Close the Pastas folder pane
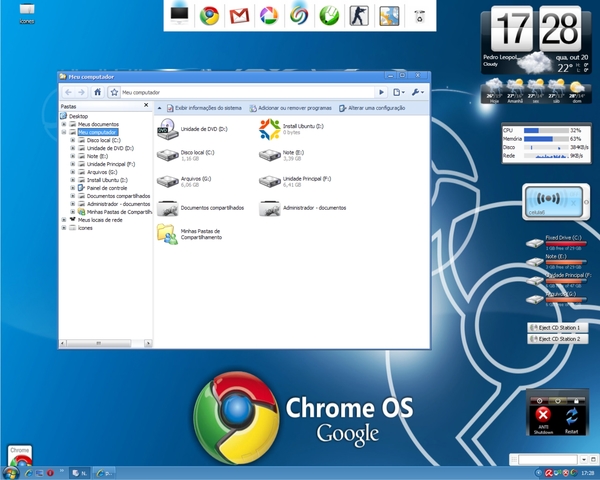The width and height of the screenshot is (600, 480). pyautogui.click(x=146, y=105)
